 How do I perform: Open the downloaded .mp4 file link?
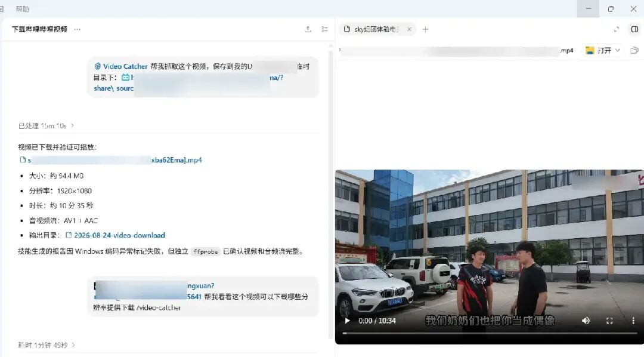(111, 160)
